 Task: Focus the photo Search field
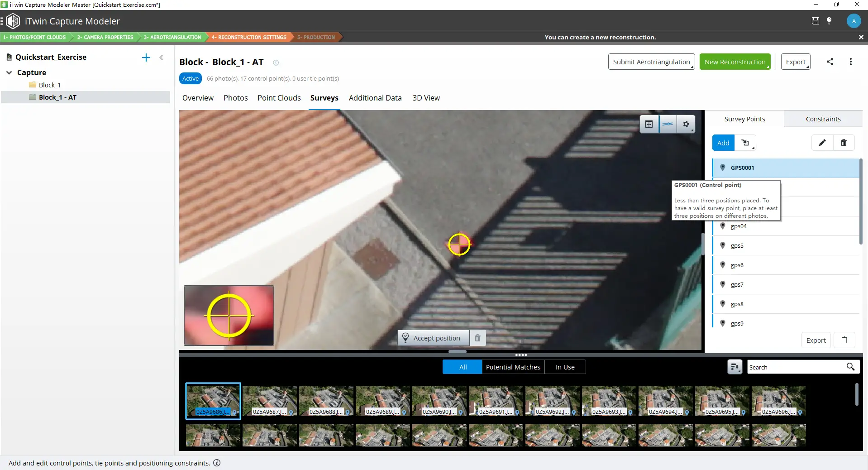(x=796, y=367)
